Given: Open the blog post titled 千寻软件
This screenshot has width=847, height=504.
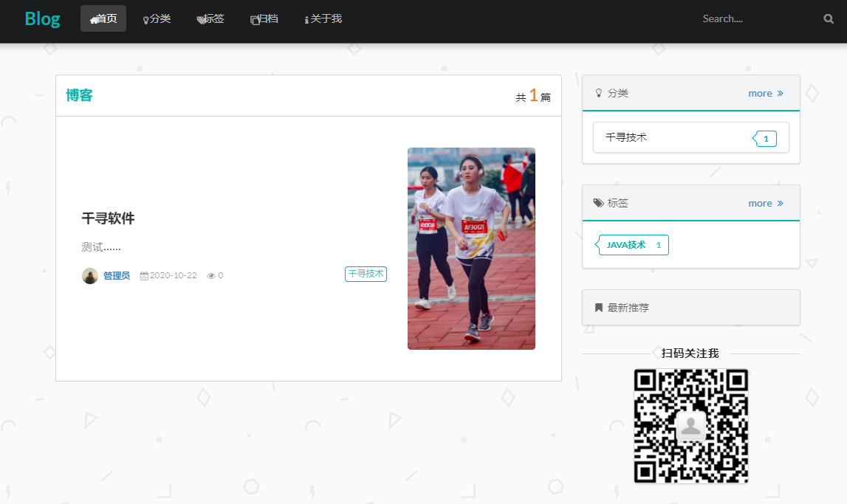Looking at the screenshot, I should [108, 218].
